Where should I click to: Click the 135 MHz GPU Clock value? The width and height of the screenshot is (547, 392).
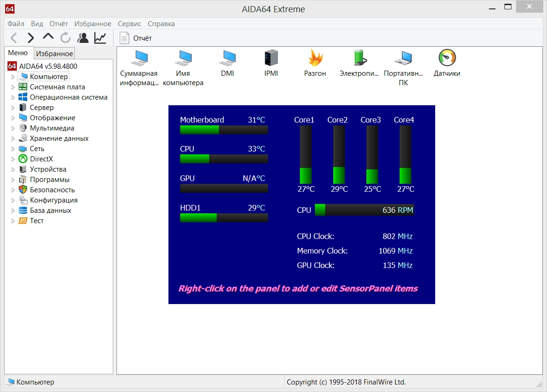[x=398, y=265]
